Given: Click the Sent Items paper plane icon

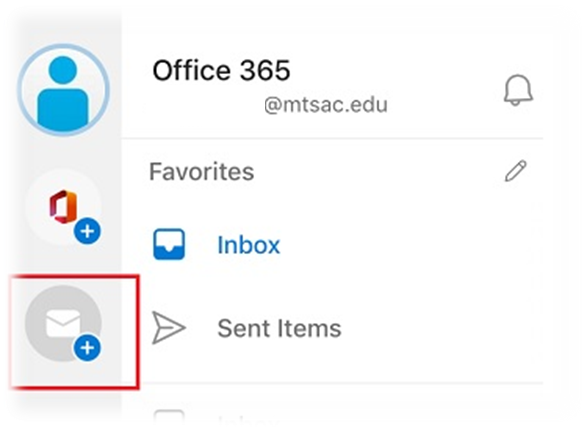Looking at the screenshot, I should 168,328.
